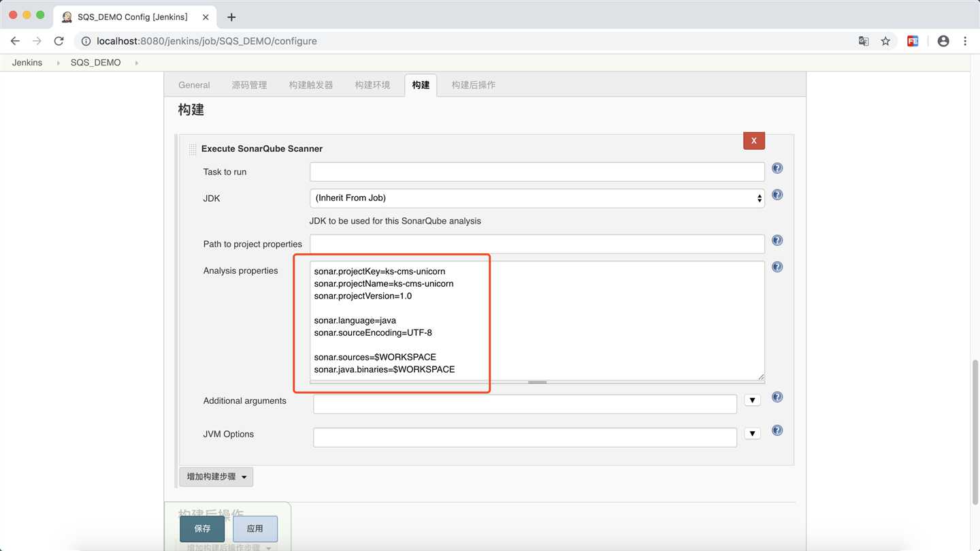Click the Google Translate icon in address bar
Viewport: 980px width, 551px height.
[x=864, y=41]
